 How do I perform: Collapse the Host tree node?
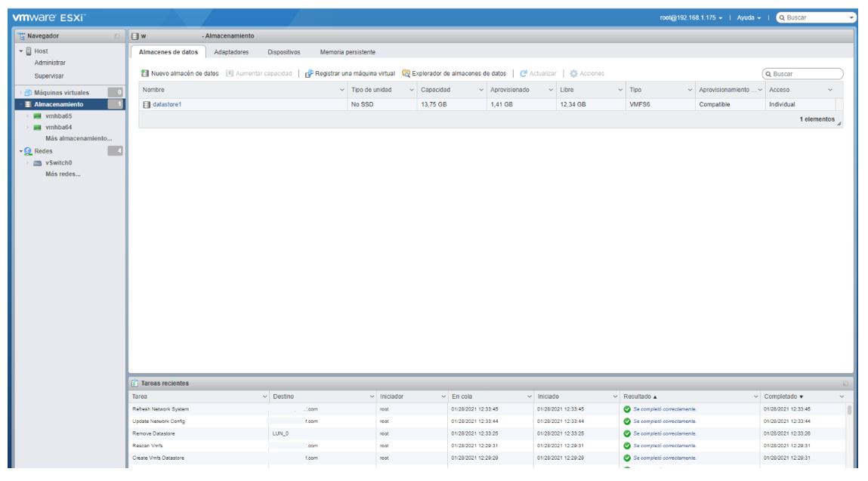21,51
